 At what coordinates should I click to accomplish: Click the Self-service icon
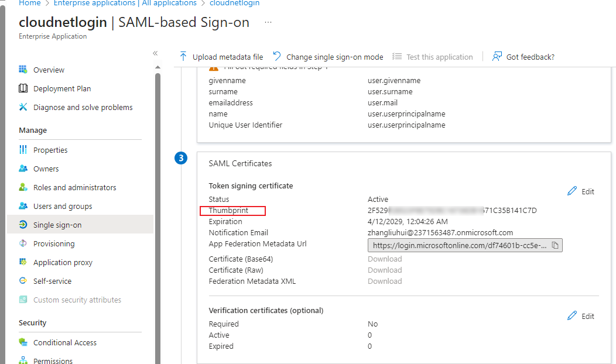pyautogui.click(x=23, y=281)
